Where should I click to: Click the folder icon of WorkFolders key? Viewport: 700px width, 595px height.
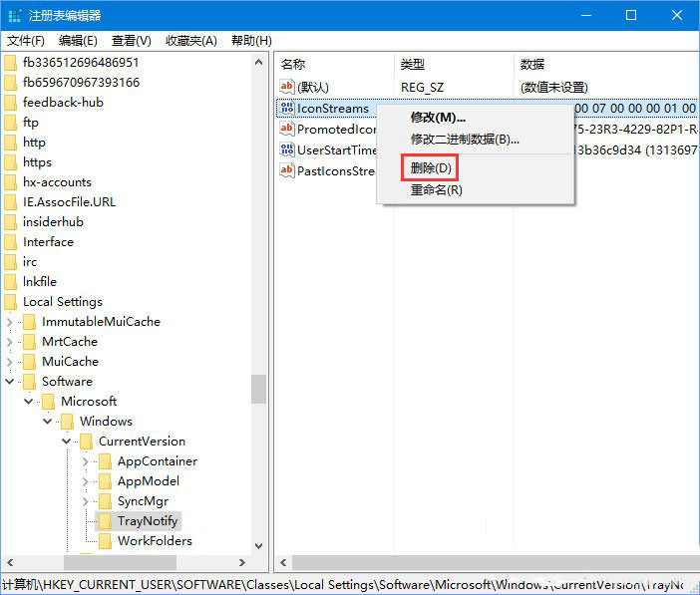[105, 541]
